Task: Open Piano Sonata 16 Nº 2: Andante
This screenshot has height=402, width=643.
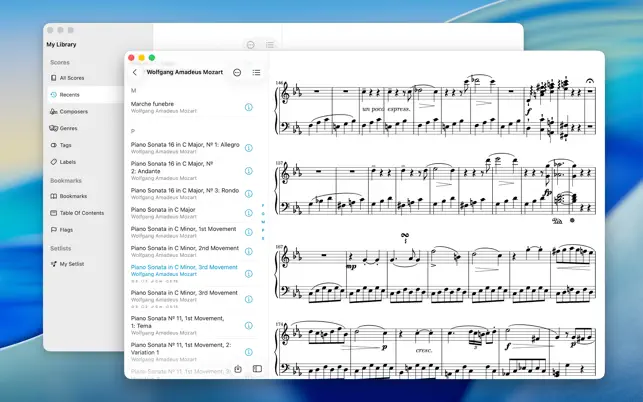Action: click(x=187, y=171)
